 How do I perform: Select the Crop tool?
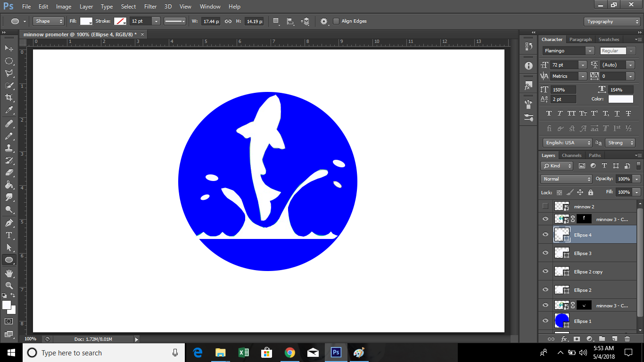tap(9, 98)
